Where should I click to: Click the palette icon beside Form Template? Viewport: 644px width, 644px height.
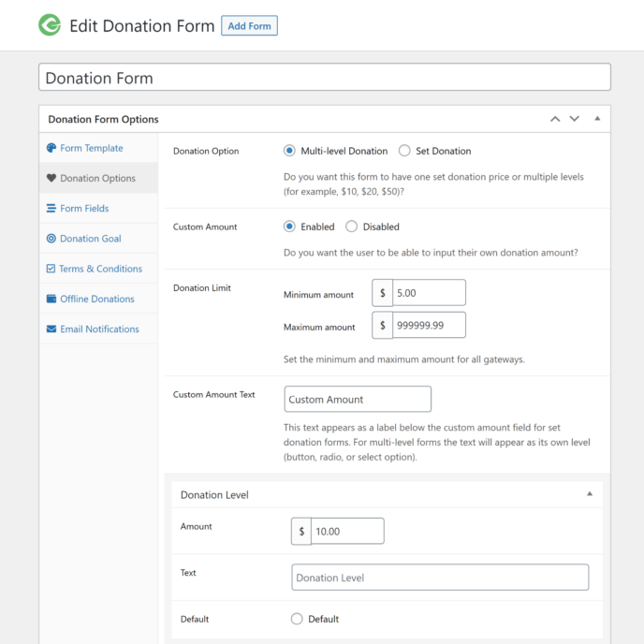(x=51, y=148)
